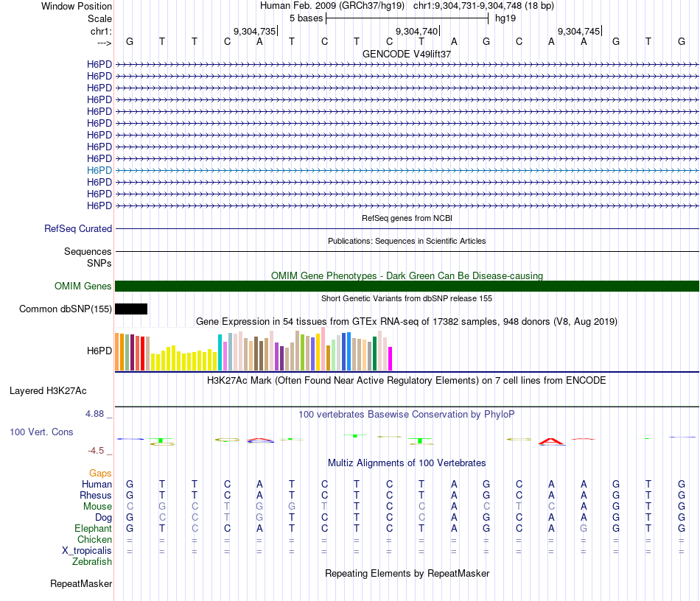
Task: Click the 4.88 PhyloP upper scale value
Action: click(x=94, y=414)
